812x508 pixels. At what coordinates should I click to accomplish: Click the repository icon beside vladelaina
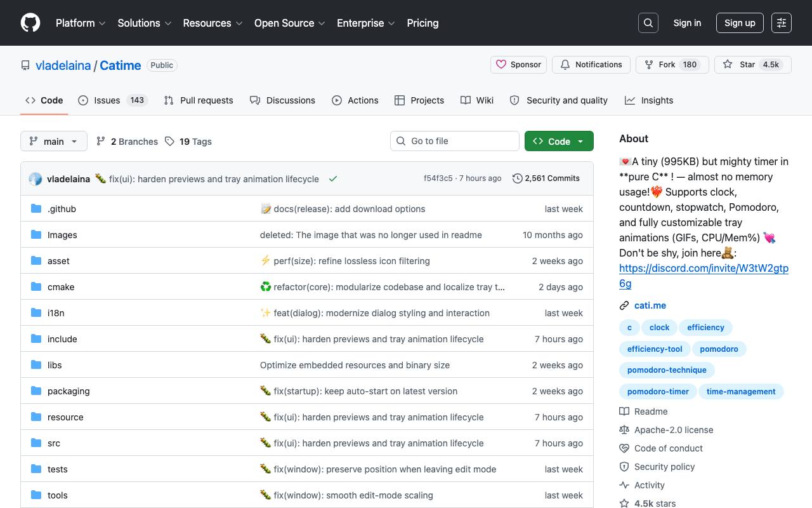pos(25,65)
